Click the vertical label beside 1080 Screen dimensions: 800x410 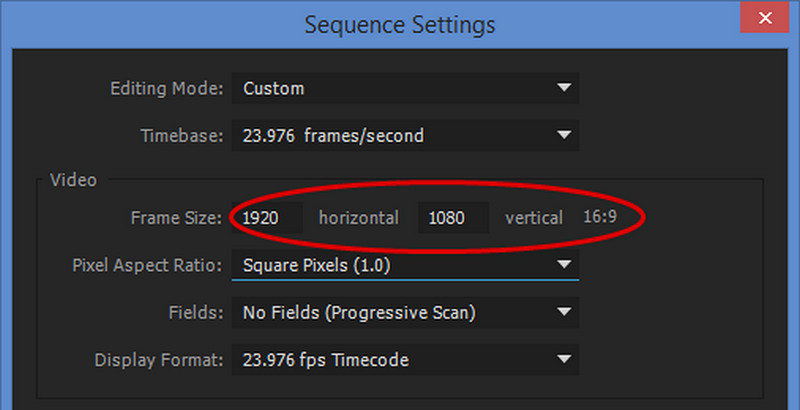click(x=534, y=218)
